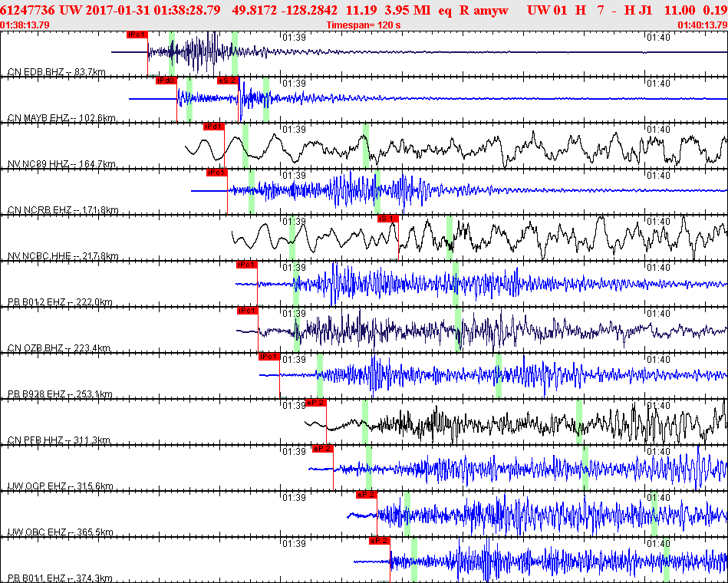Click event ID 61247736 in header
The width and height of the screenshot is (728, 583).
point(28,10)
